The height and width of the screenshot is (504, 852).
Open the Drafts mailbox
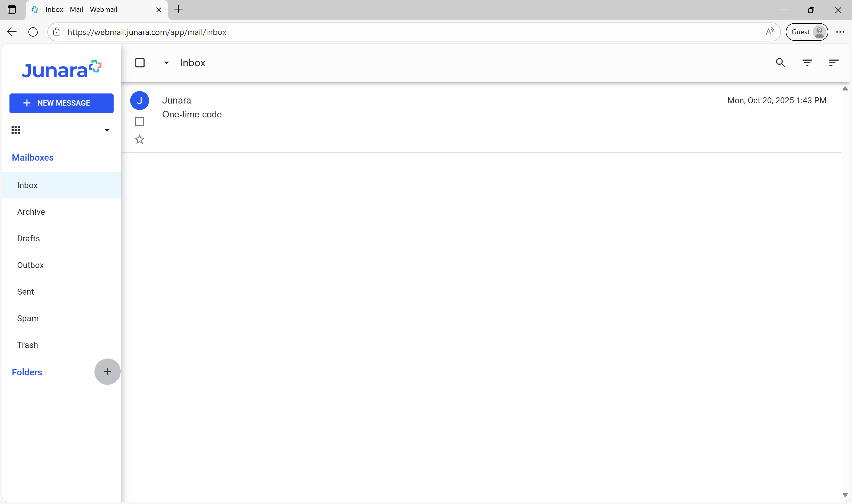[x=62, y=238]
